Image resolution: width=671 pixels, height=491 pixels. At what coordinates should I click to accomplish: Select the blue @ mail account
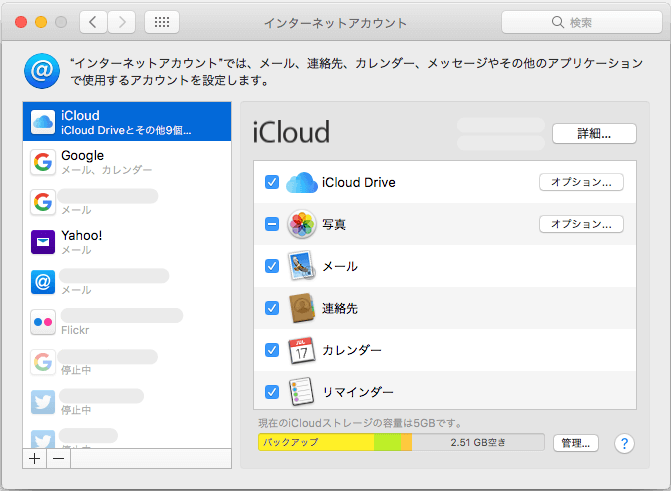click(127, 282)
